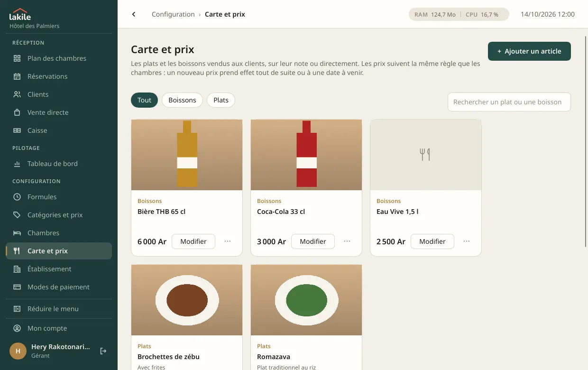Click the Chambres bed icon
The height and width of the screenshot is (370, 588).
click(x=17, y=233)
